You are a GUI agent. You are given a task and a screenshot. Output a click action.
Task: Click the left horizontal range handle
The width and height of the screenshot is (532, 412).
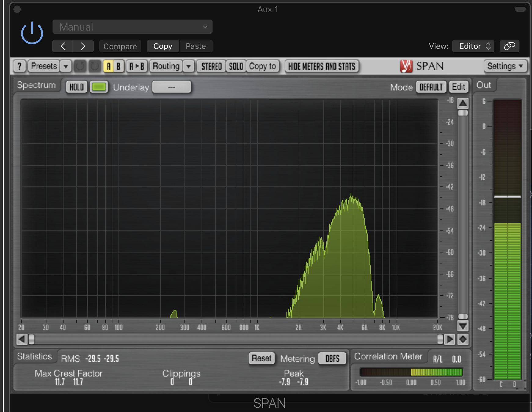(x=31, y=339)
